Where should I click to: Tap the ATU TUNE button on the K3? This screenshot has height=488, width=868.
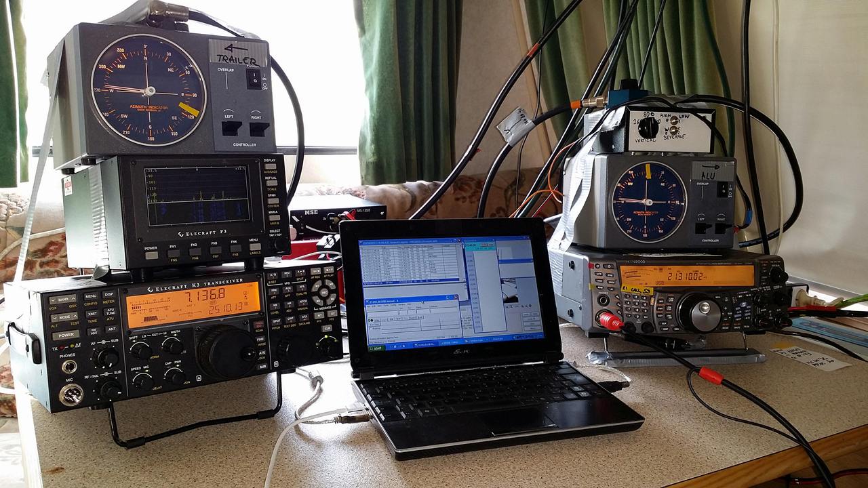click(110, 312)
